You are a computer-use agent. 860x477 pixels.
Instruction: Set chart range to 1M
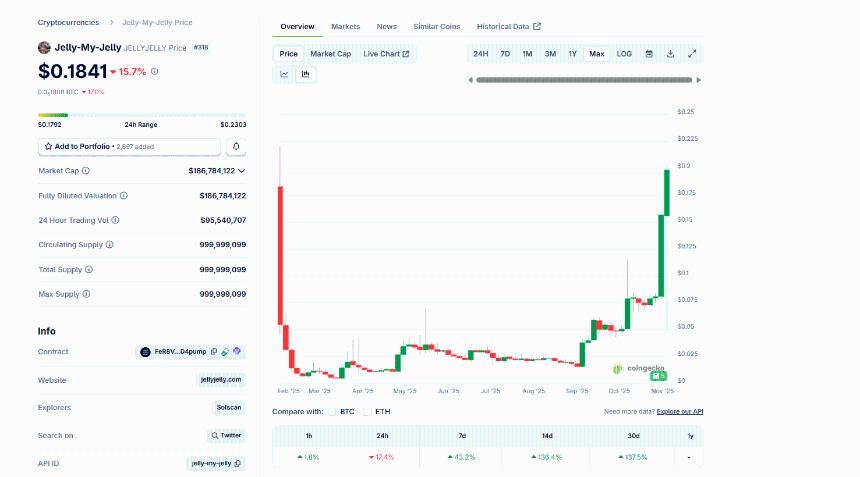527,54
